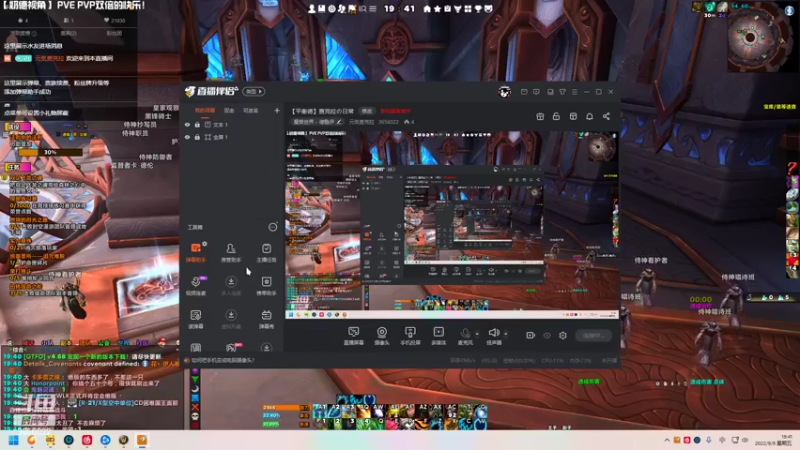The height and width of the screenshot is (450, 800).
Task: Open the mail icon in title bar
Action: (524, 92)
